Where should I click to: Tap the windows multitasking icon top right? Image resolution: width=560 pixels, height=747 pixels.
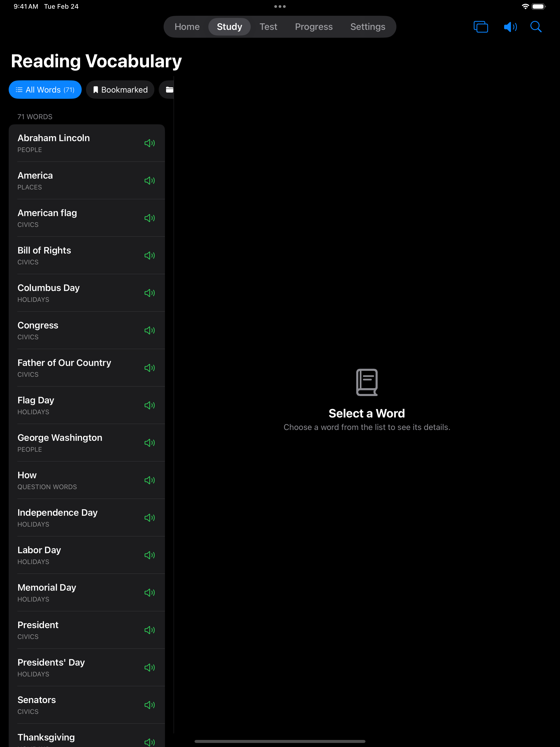point(481,27)
